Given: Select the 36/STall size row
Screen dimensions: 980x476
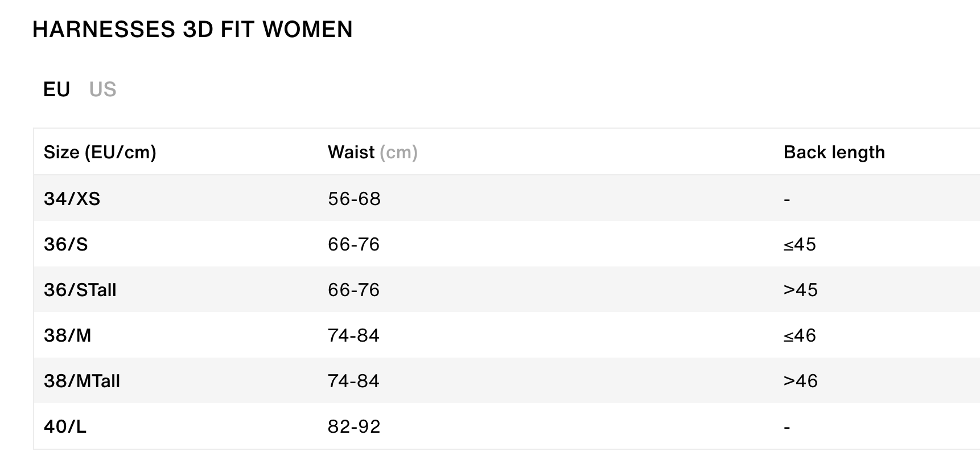Looking at the screenshot, I should point(80,290).
